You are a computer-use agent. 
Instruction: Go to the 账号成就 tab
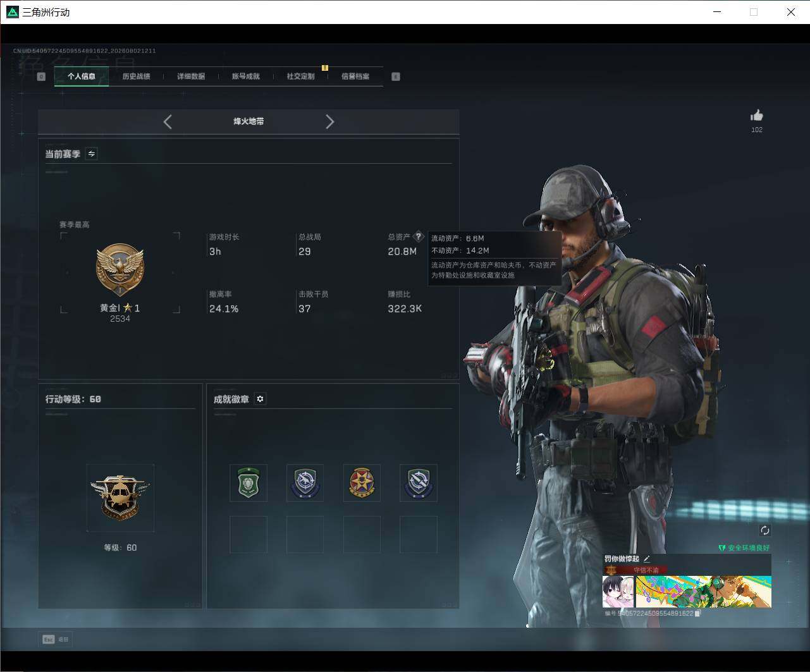pyautogui.click(x=246, y=76)
